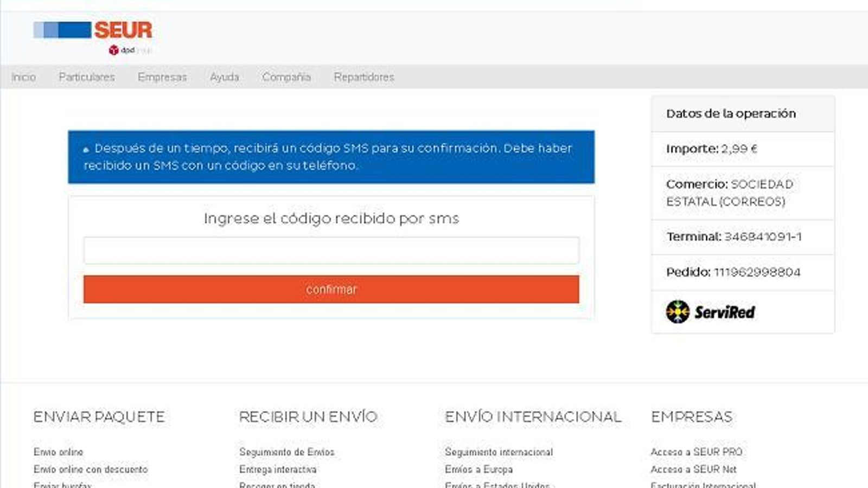Open the Repartidores page
This screenshot has height=488, width=868.
[x=364, y=77]
